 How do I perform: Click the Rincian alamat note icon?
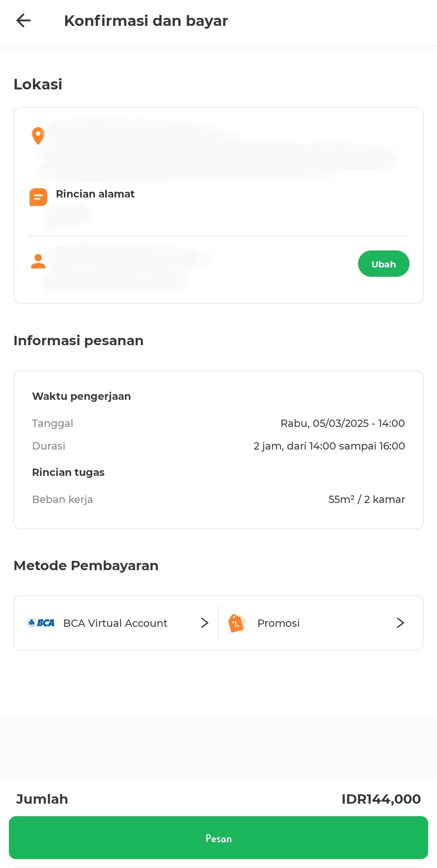click(38, 197)
